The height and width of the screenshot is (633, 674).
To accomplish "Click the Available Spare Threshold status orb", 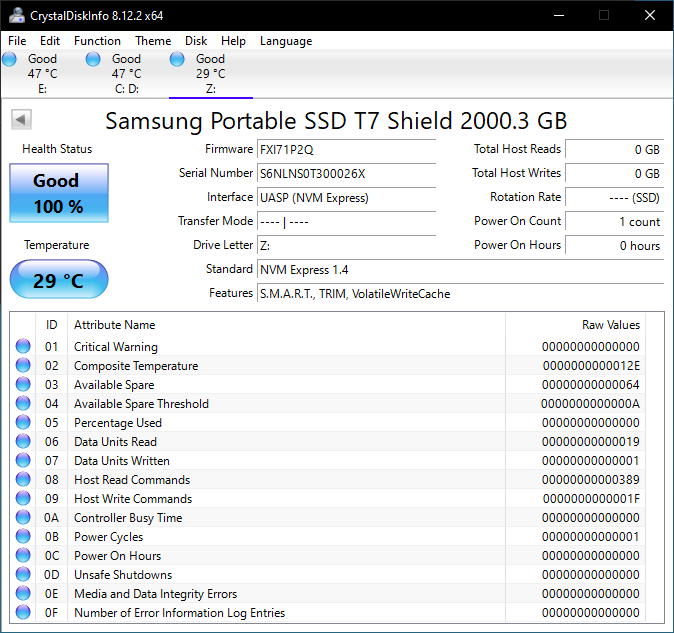I will click(x=23, y=403).
